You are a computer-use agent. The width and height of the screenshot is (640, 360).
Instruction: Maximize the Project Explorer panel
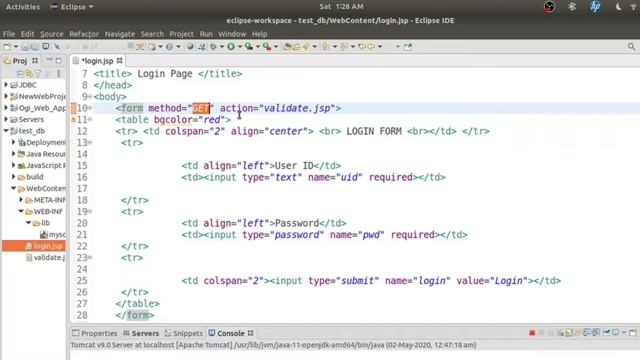coord(59,60)
